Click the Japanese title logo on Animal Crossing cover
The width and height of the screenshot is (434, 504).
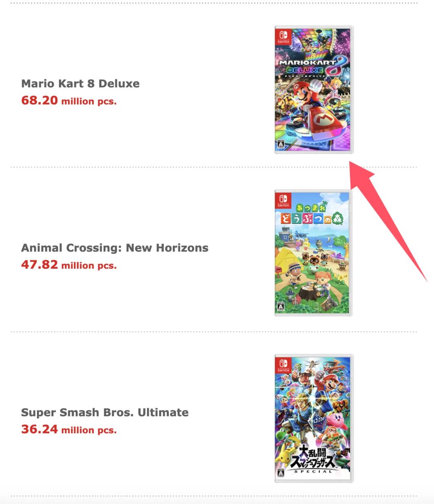point(313,215)
